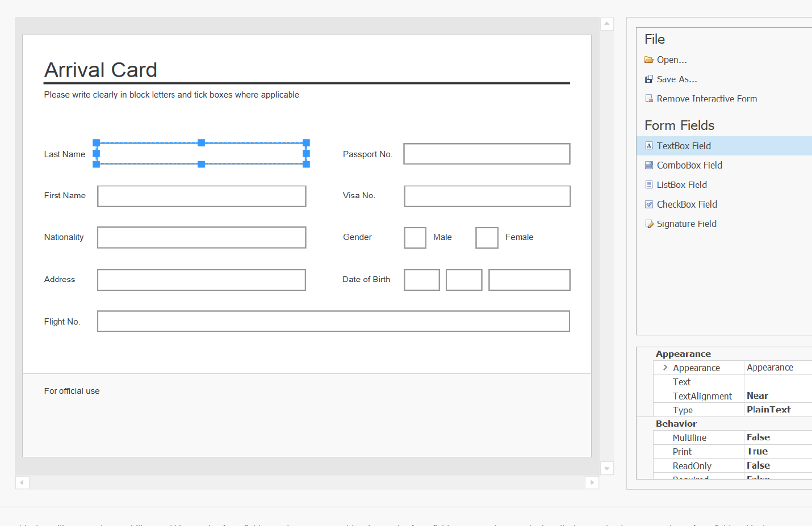
Task: Select the ReadOnly property name
Action: tap(692, 466)
